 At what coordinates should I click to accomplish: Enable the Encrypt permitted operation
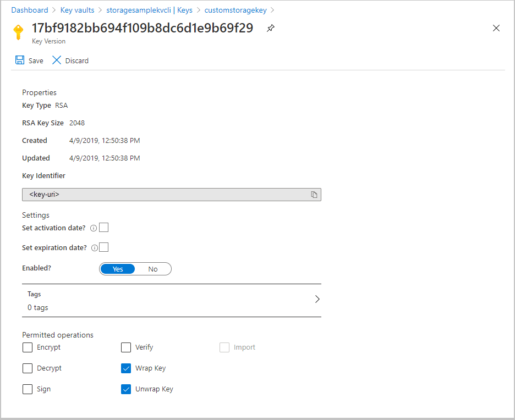[28, 347]
